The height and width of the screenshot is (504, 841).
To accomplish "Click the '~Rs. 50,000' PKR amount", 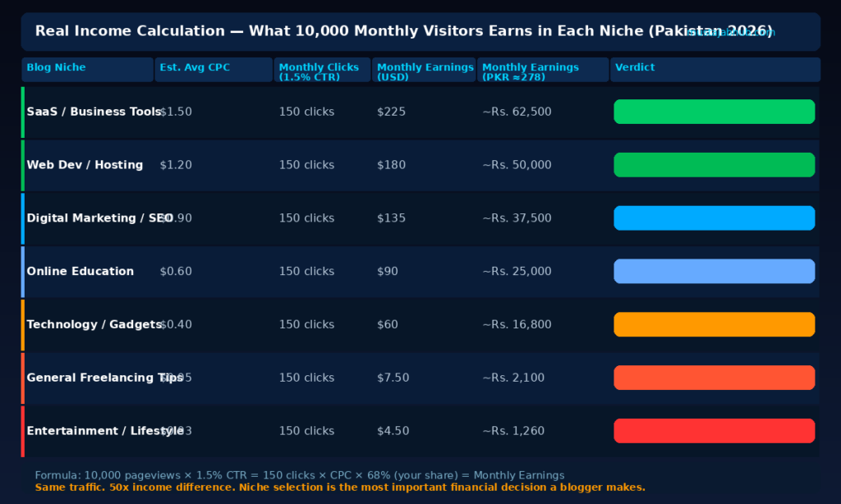I will tap(517, 165).
